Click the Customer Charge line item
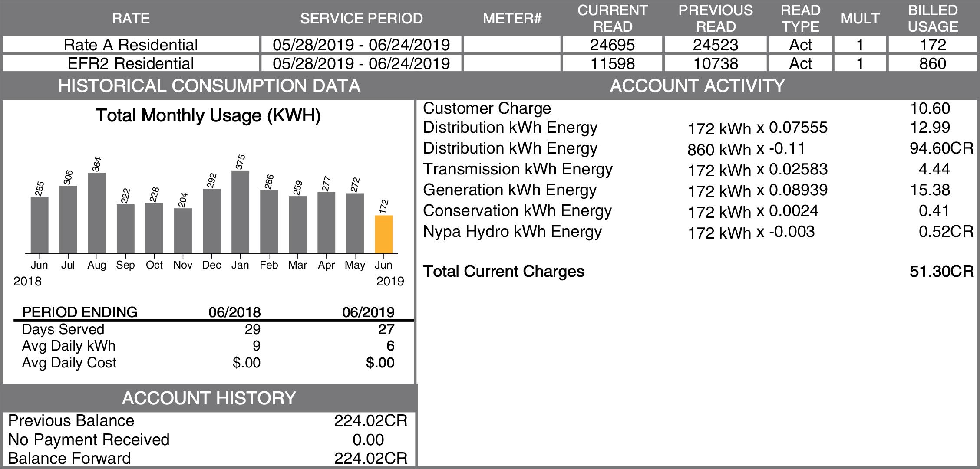This screenshot has height=469, width=980. pyautogui.click(x=487, y=108)
